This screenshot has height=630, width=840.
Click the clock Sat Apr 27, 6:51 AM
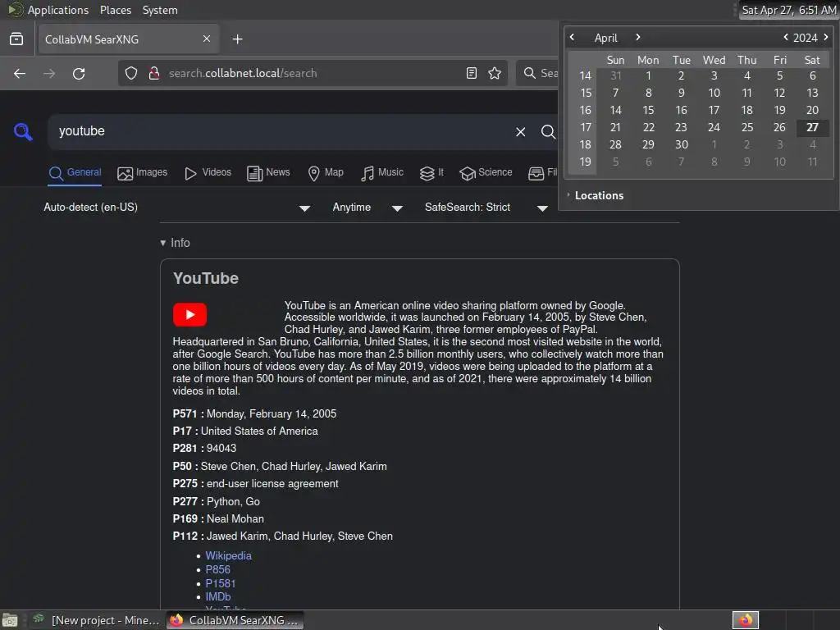tap(788, 10)
